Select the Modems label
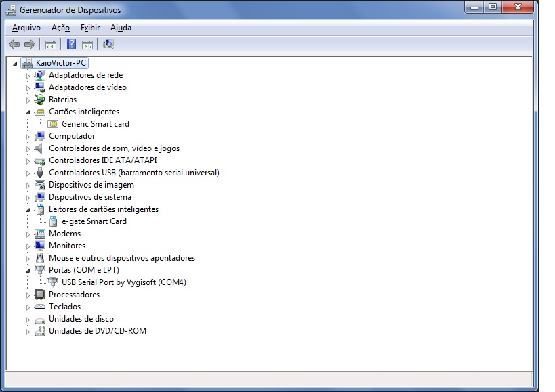The width and height of the screenshot is (555, 392). tap(65, 234)
